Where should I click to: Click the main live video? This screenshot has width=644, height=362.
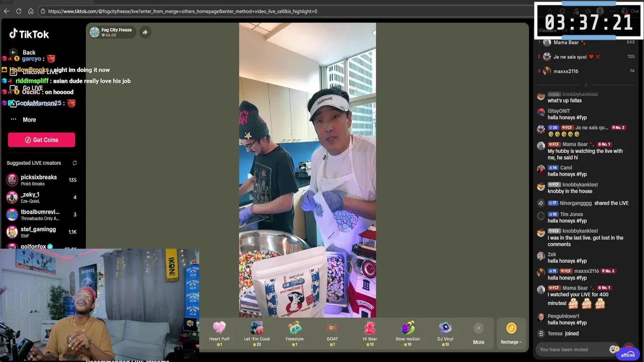pos(307,170)
